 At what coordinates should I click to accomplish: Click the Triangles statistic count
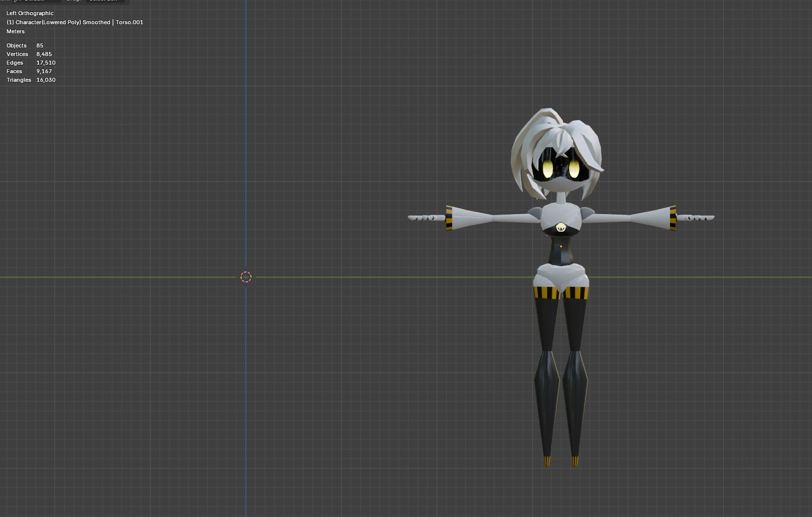tap(45, 80)
